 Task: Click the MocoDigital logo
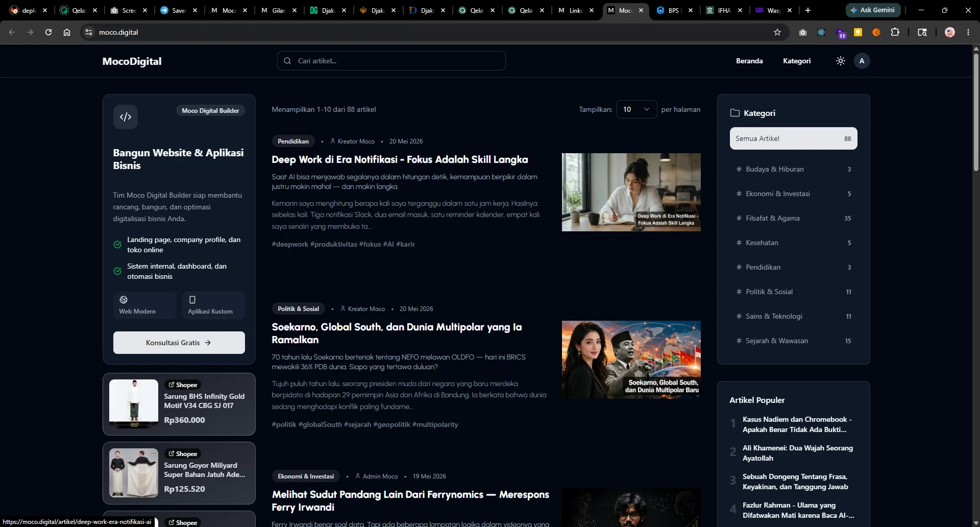[x=132, y=61]
